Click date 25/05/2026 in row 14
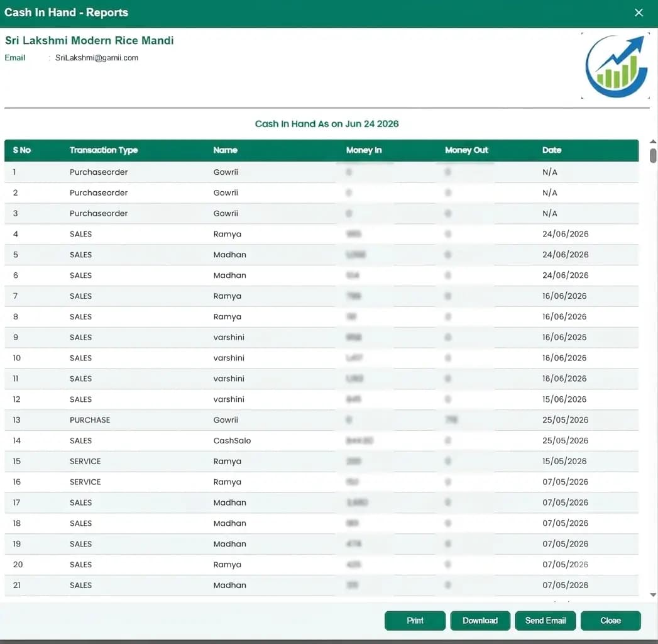This screenshot has width=658, height=644. click(565, 440)
